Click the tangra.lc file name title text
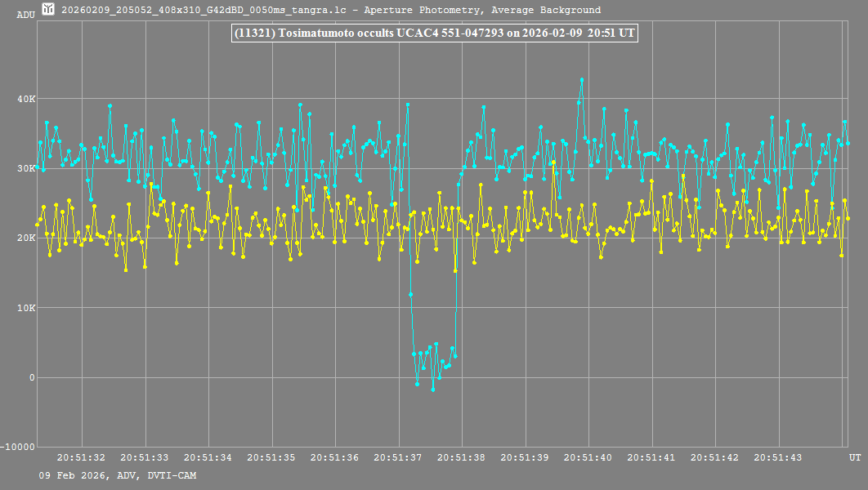Image resolution: width=868 pixels, height=490 pixels. pos(331,11)
